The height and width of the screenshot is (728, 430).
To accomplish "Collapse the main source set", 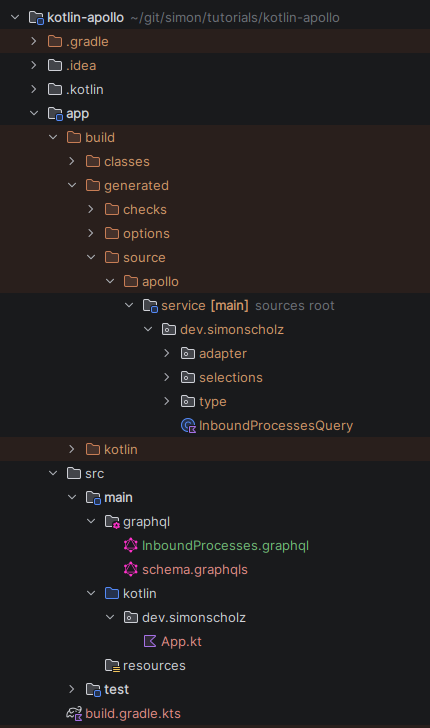I will 72,497.
